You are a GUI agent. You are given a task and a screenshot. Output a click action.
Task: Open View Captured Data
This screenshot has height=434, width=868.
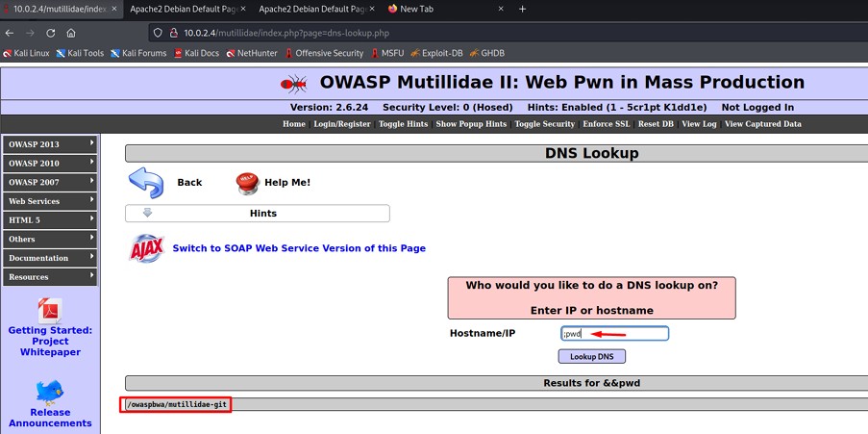coord(763,124)
